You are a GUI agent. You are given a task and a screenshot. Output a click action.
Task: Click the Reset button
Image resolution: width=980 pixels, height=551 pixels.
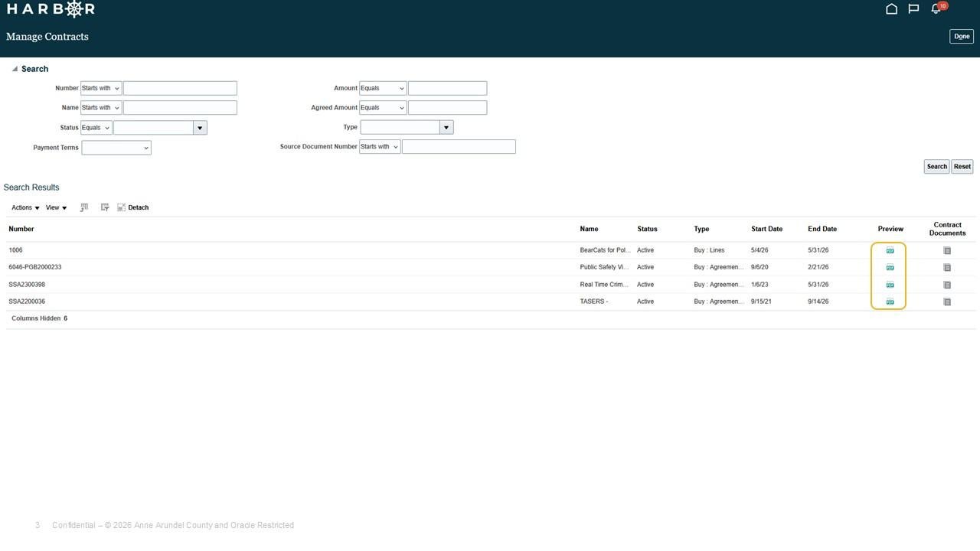[962, 167]
